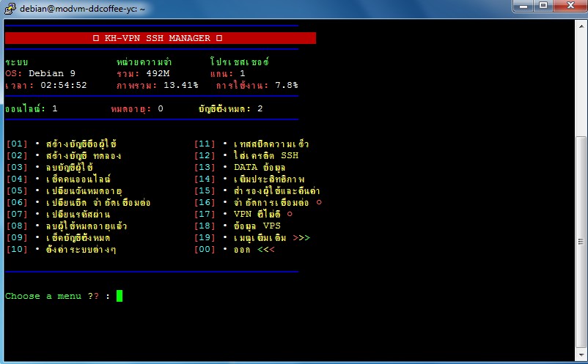
Task: Click the red circle indicator on row 17
Action: 290,214
